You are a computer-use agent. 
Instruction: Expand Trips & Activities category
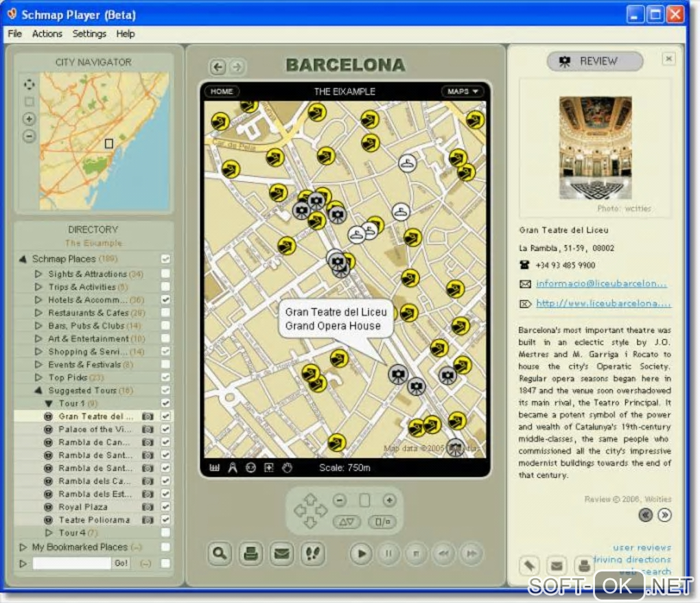click(x=38, y=287)
